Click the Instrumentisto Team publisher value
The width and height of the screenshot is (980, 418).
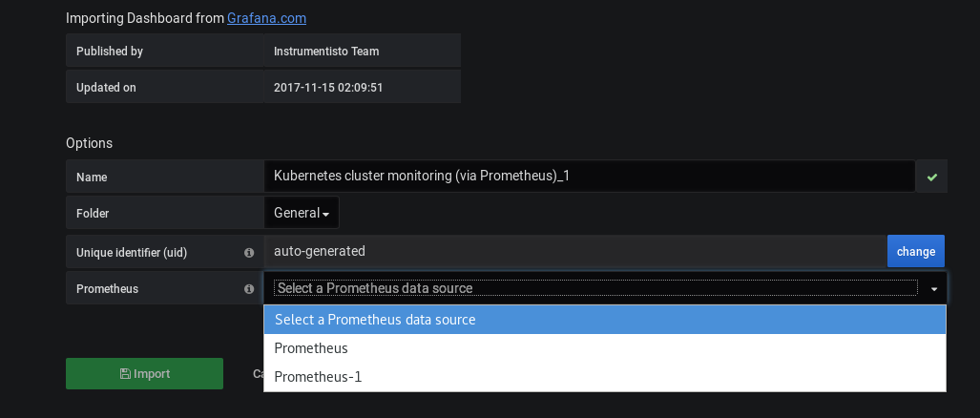(325, 52)
